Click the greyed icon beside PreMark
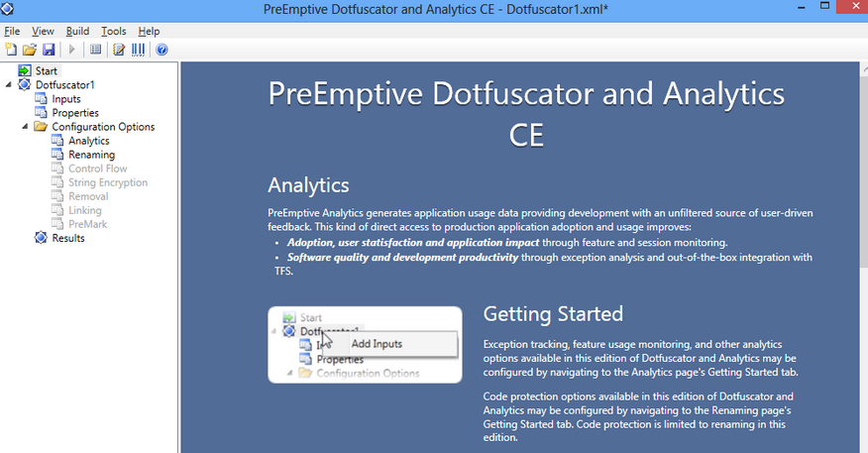The image size is (868, 453). pyautogui.click(x=57, y=224)
